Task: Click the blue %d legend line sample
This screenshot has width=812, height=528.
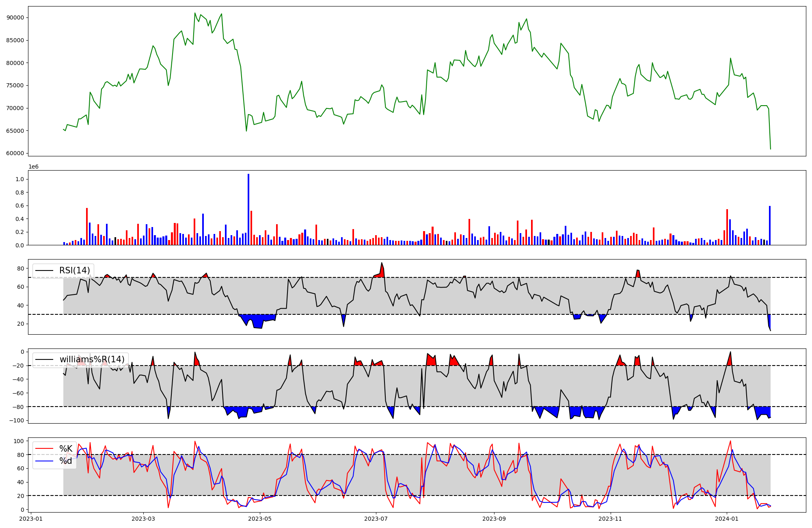Action: coord(44,461)
